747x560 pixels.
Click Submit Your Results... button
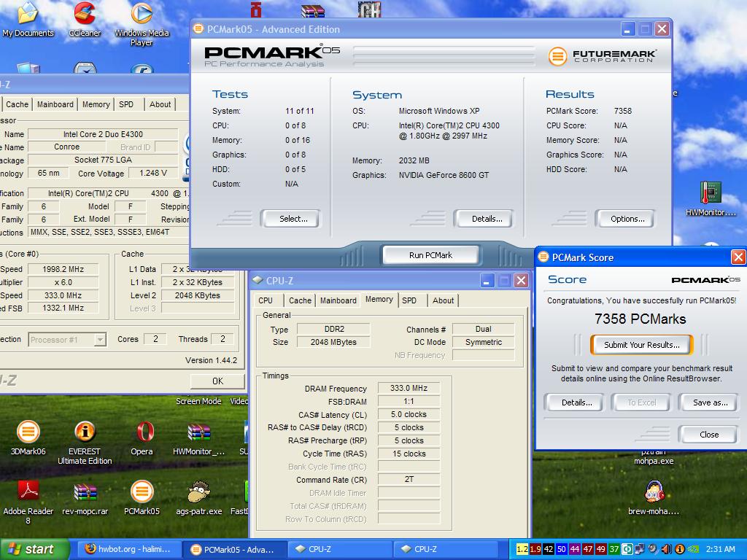(x=642, y=345)
